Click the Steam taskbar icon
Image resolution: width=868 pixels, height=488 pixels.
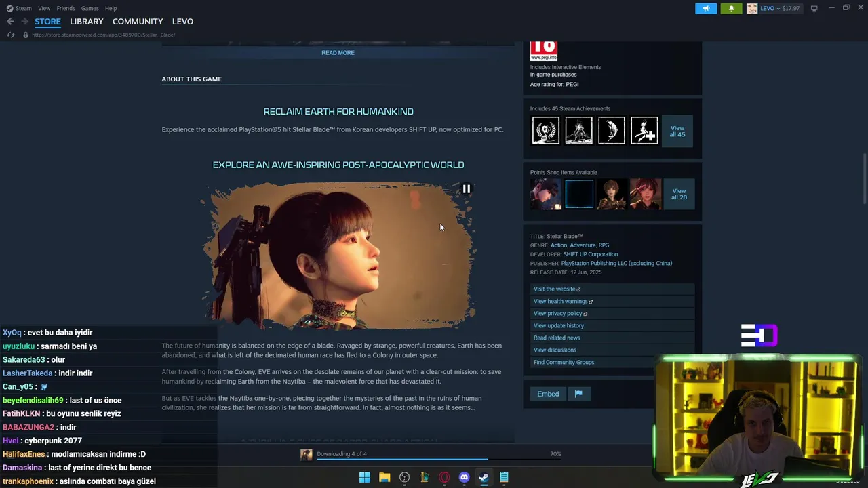pos(484,477)
